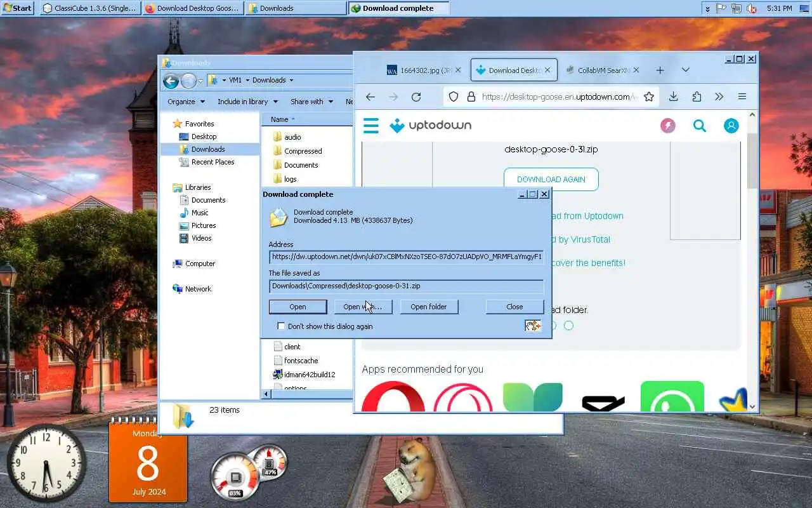Open a new Firefox tab
This screenshot has width=812, height=508.
point(660,70)
